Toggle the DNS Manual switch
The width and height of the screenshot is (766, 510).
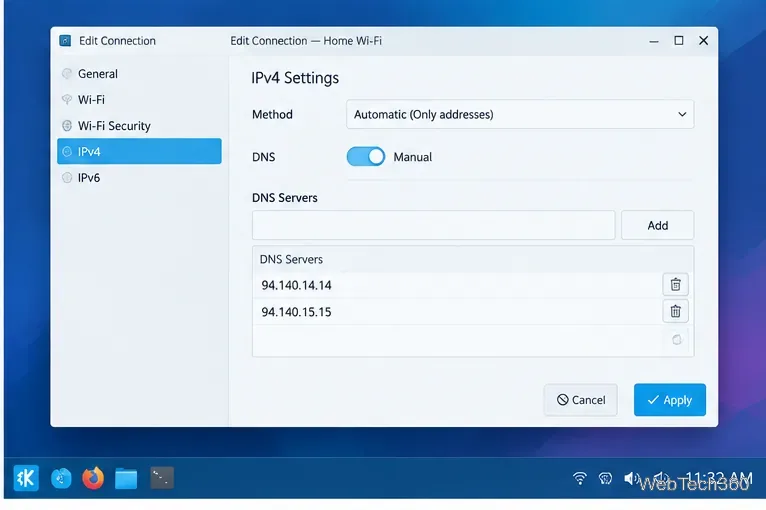tap(365, 157)
